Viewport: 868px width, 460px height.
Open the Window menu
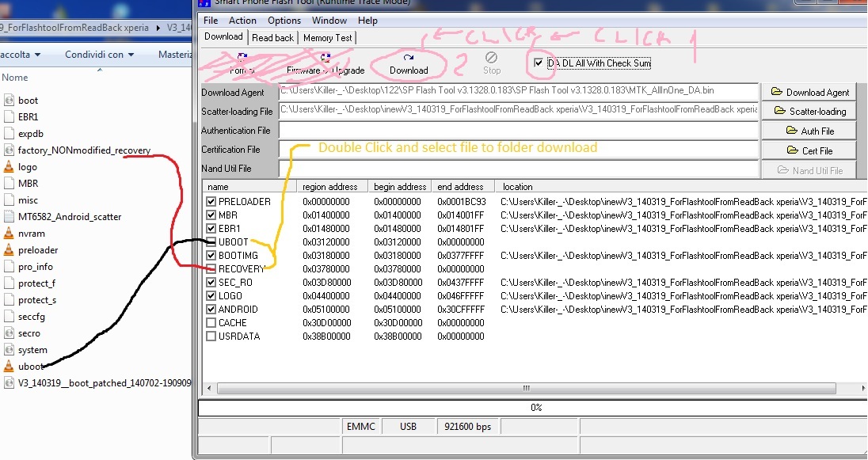click(329, 21)
